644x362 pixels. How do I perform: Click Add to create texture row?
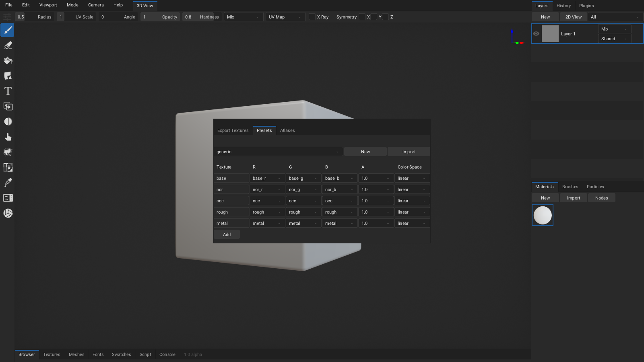(227, 234)
